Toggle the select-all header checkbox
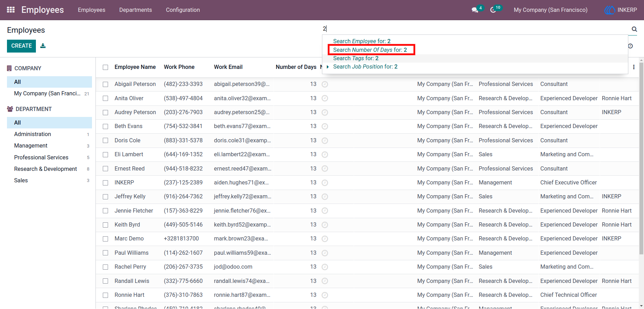Viewport: 644px width, 309px height. (106, 67)
